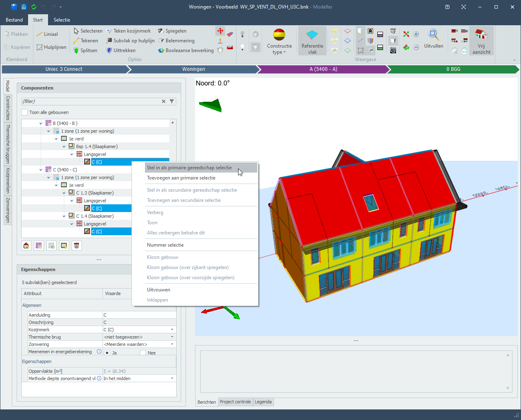This screenshot has width=521, height=420.
Task: Click the Woningen breadcrumb step
Action: pyautogui.click(x=193, y=69)
